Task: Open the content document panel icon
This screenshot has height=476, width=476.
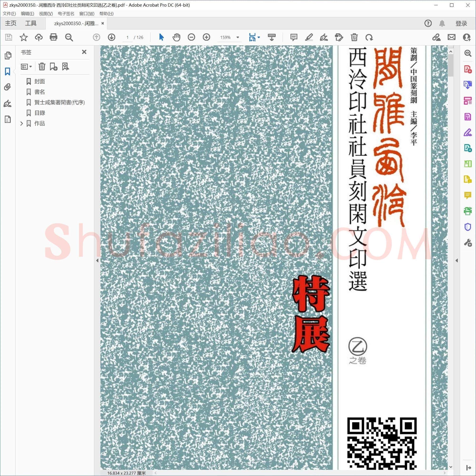Action: click(8, 119)
